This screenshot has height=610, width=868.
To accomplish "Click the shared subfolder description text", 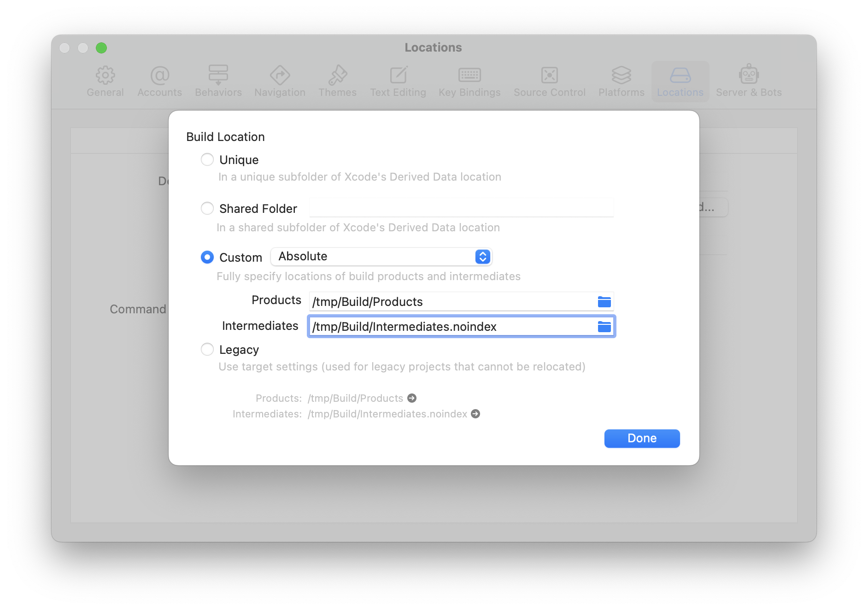I will tap(358, 228).
